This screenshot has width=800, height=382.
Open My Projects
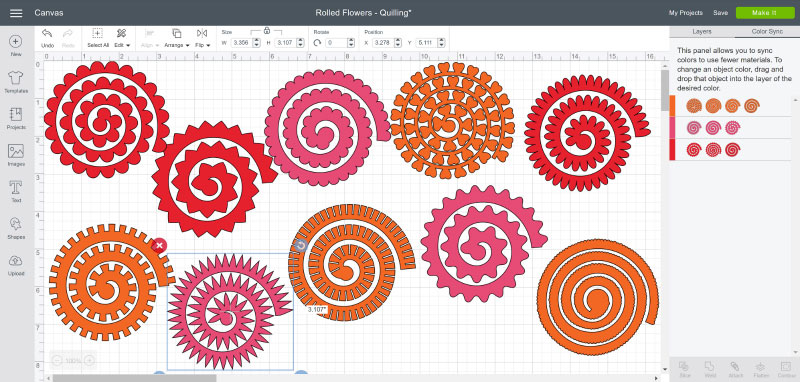[x=686, y=13]
